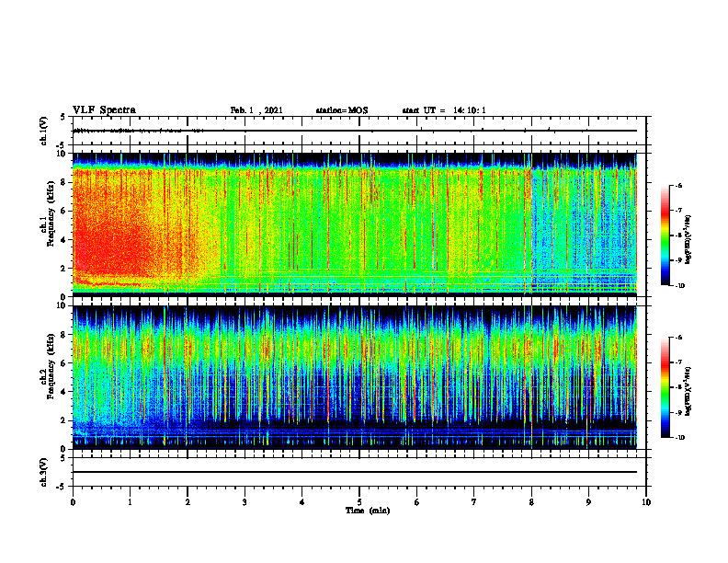The image size is (728, 563).
Task: Click the "-6" label on ch.1 color scale
Action: [x=678, y=185]
